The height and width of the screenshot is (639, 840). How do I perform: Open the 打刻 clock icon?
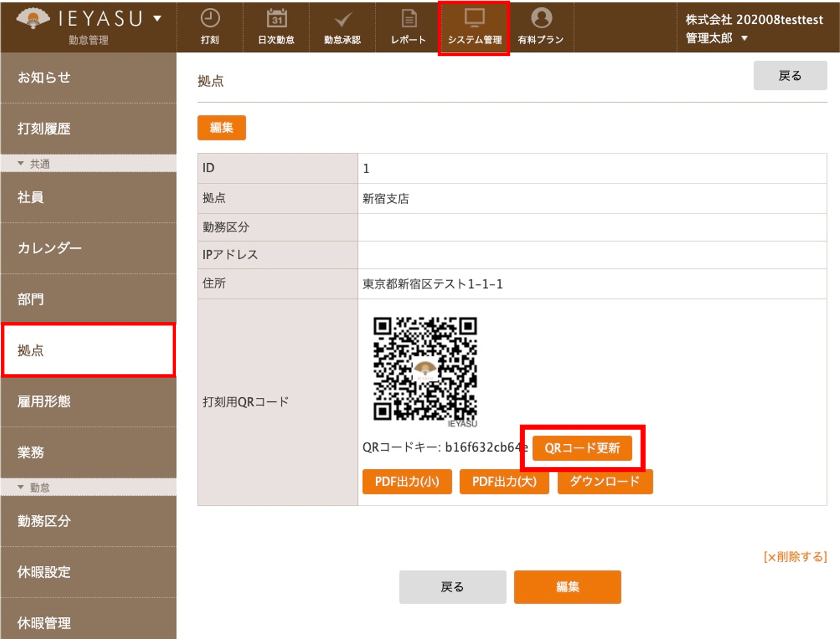coord(210,18)
